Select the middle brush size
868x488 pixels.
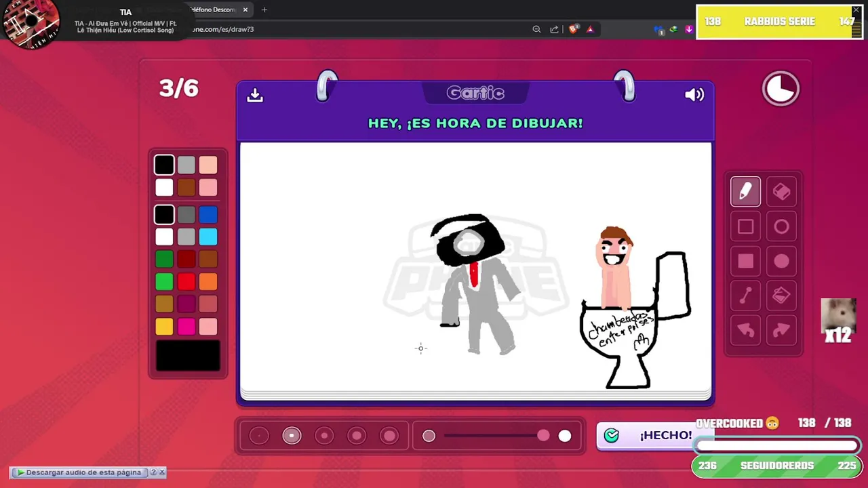point(324,436)
